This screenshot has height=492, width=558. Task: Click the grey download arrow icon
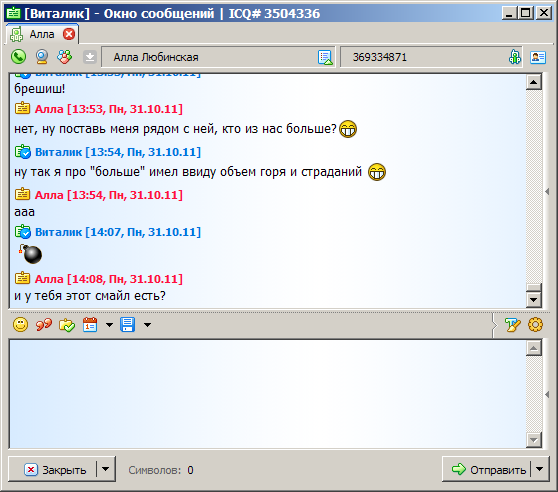point(90,57)
